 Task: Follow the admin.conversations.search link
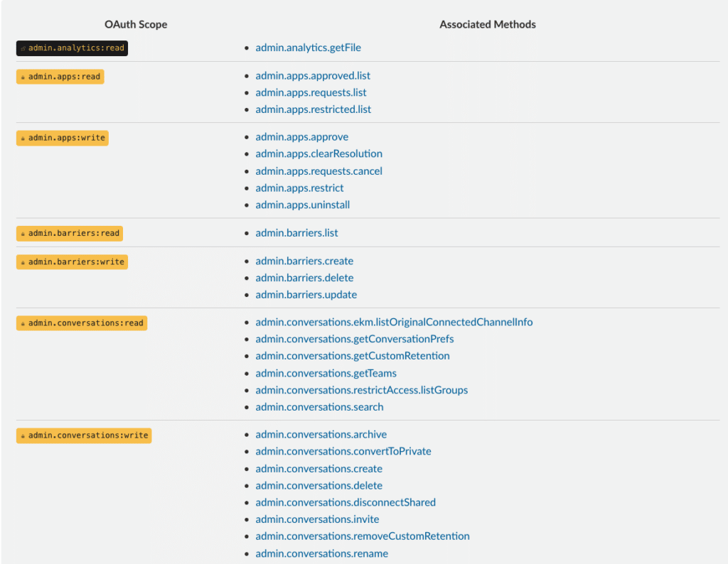(x=319, y=407)
